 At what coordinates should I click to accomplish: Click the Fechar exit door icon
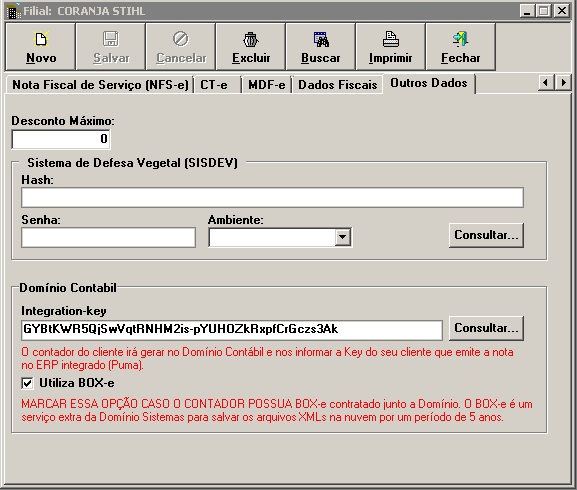(460, 39)
